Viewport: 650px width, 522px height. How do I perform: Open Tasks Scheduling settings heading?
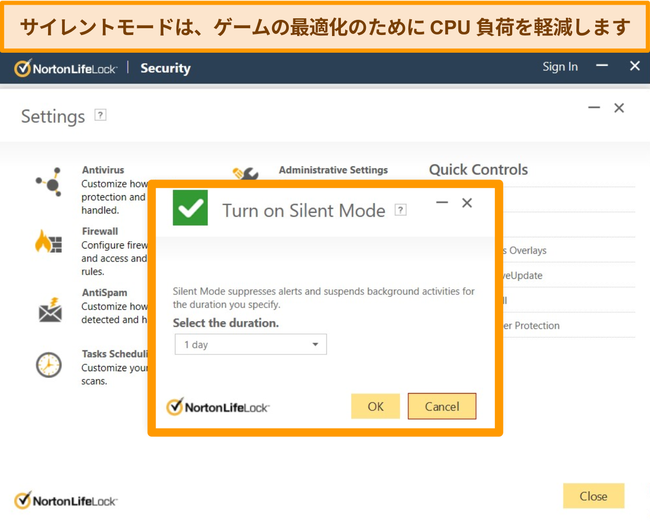click(114, 354)
